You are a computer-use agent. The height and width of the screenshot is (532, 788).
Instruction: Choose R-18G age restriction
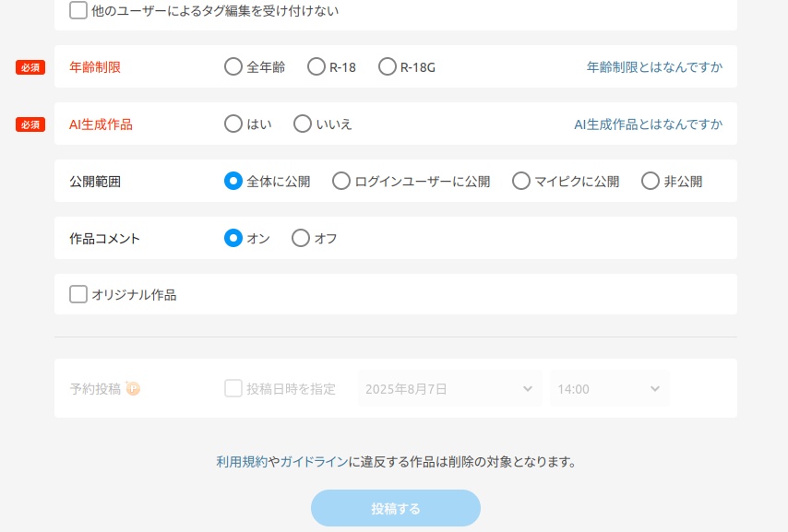coord(387,67)
